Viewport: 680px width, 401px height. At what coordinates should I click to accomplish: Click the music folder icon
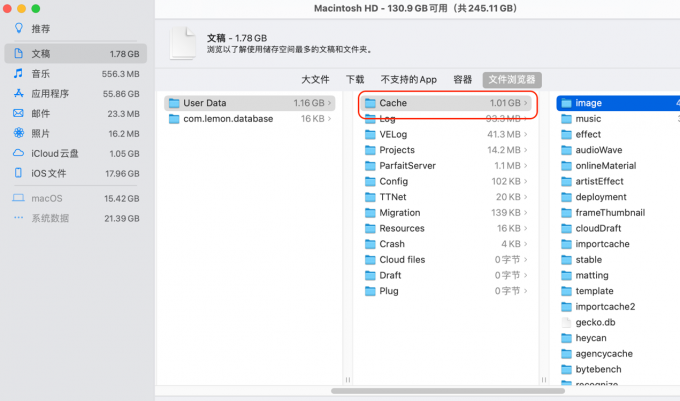point(566,118)
